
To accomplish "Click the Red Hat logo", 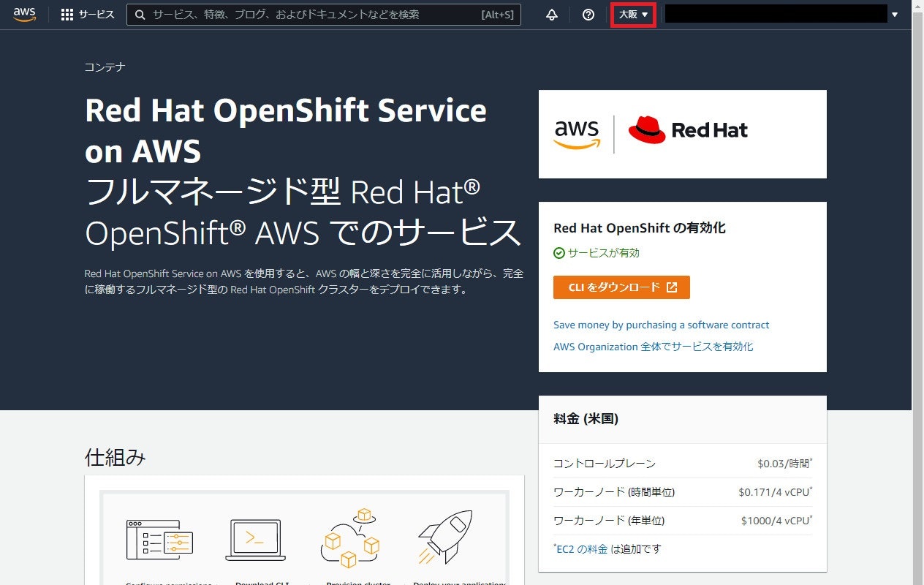I will pyautogui.click(x=688, y=130).
